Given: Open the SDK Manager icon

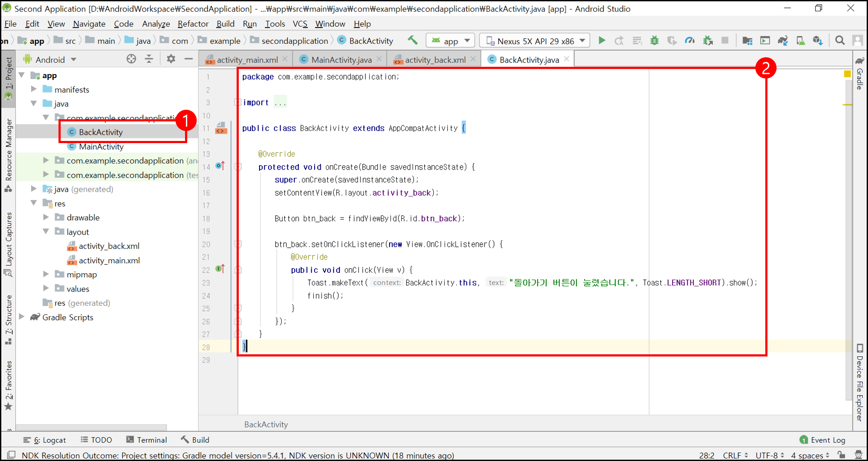Looking at the screenshot, I should tap(818, 40).
